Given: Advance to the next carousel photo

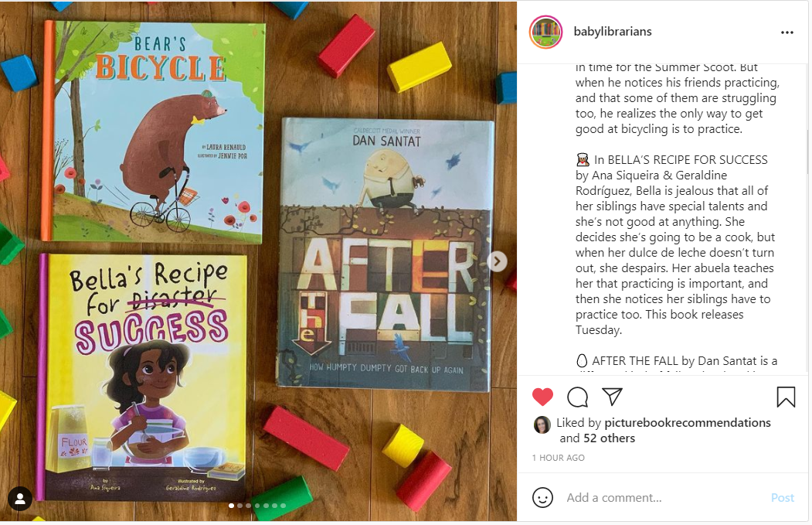Looking at the screenshot, I should pos(497,261).
